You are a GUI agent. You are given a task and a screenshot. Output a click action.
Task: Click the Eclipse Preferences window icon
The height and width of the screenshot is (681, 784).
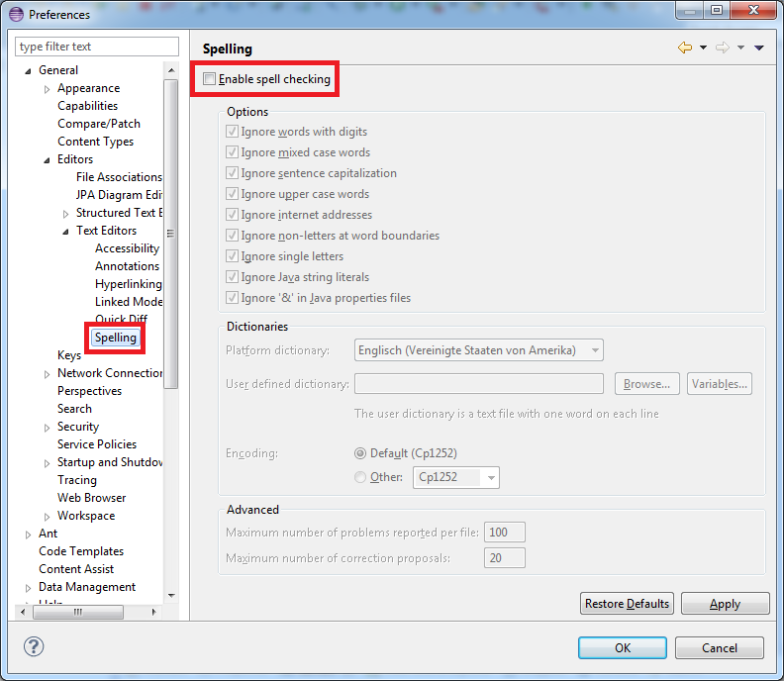16,14
